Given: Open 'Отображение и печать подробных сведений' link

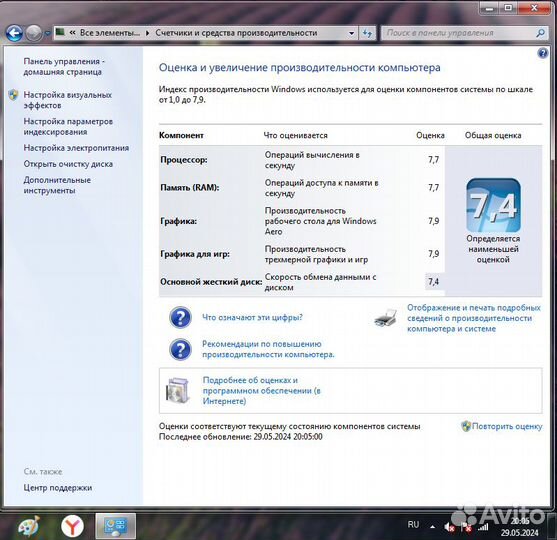Looking at the screenshot, I should [x=474, y=318].
